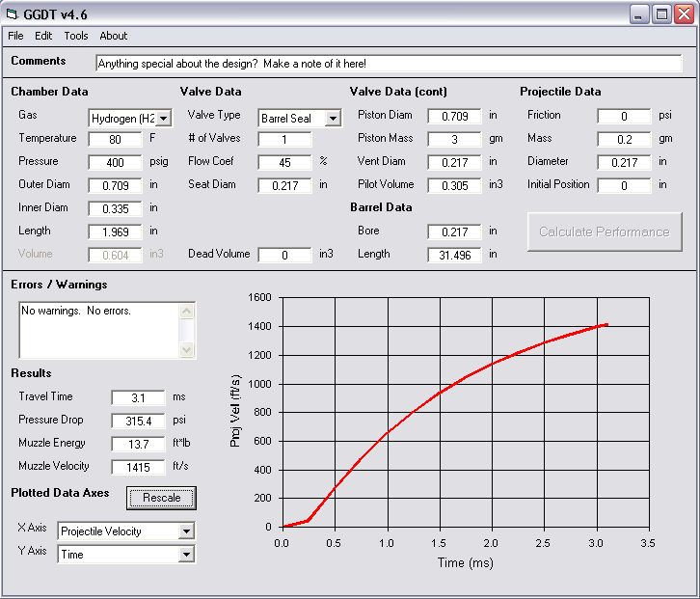Click the Piston Mass input field
Image resolution: width=700 pixels, height=599 pixels.
[454, 139]
